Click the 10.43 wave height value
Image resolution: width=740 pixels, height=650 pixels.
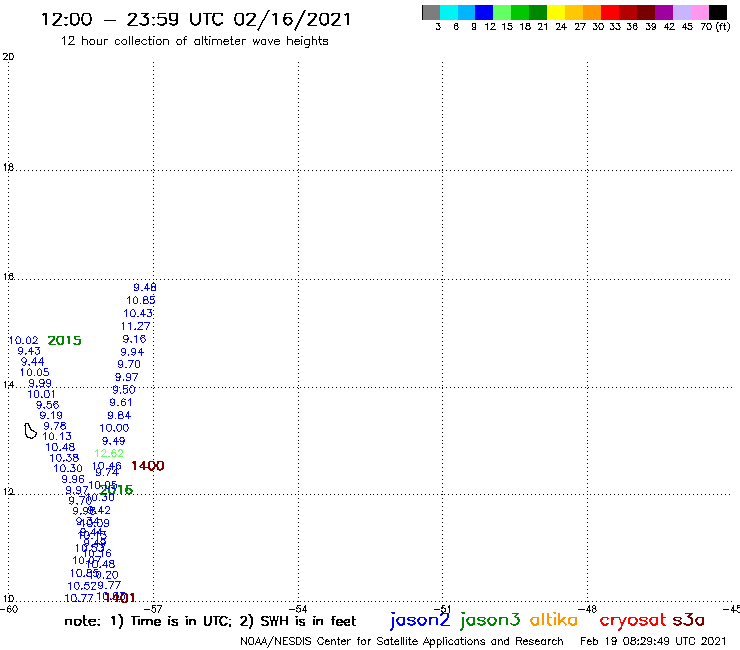click(138, 313)
